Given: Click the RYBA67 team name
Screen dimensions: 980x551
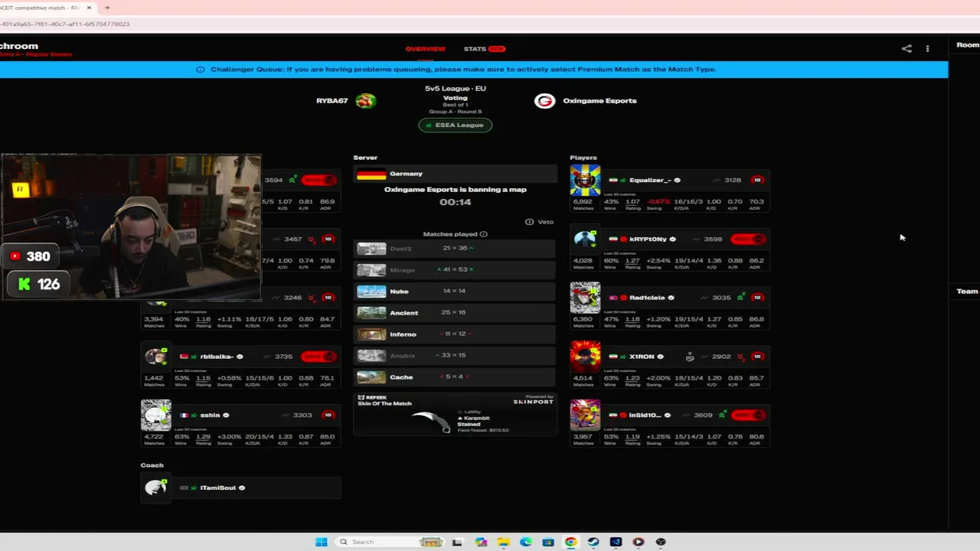Looking at the screenshot, I should [x=332, y=101].
